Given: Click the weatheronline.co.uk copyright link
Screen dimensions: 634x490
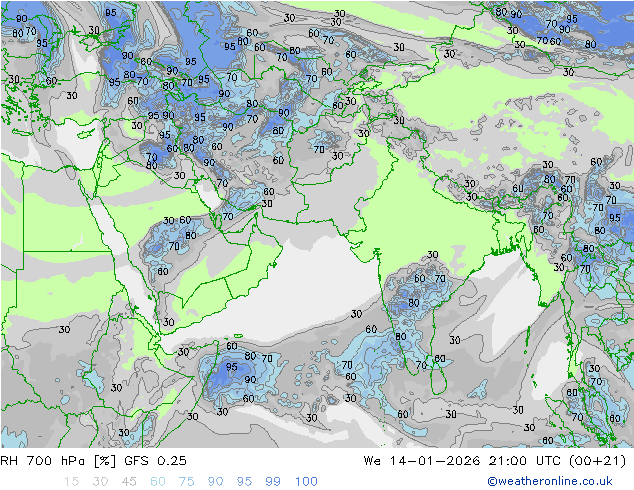Looking at the screenshot, I should tap(550, 481).
